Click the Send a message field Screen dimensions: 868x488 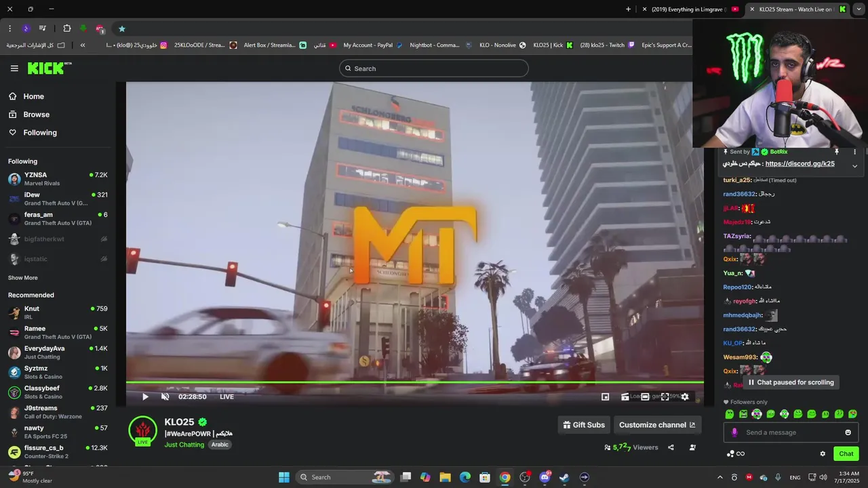(x=791, y=432)
